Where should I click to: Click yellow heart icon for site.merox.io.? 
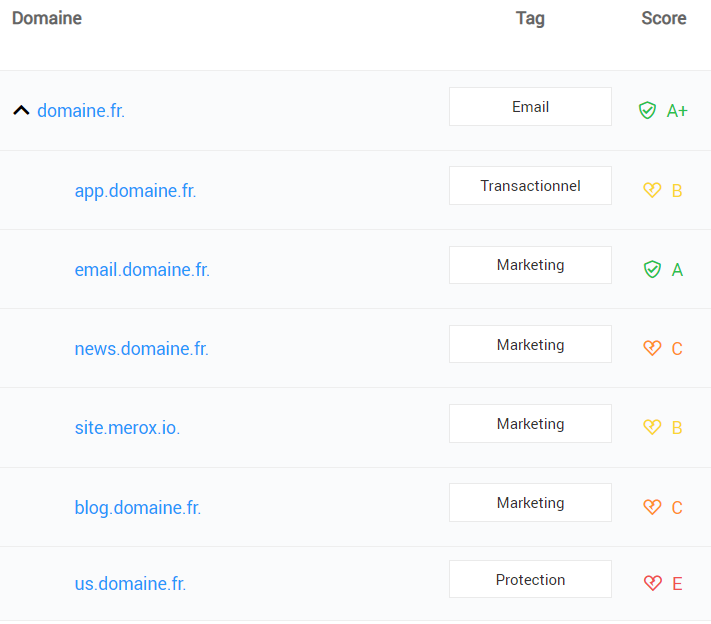(652, 427)
